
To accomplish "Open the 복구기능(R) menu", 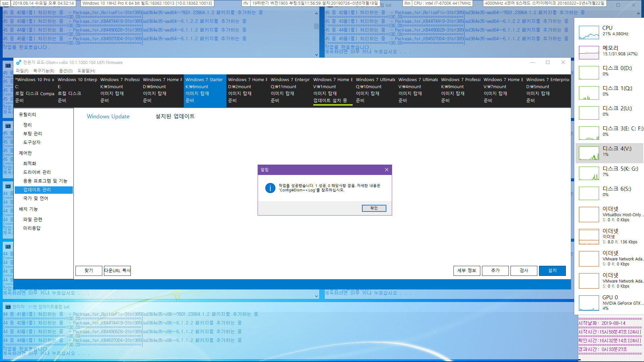I will click(x=44, y=71).
